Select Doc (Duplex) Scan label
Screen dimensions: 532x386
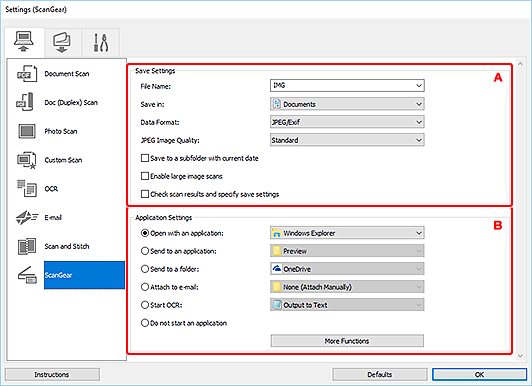tap(71, 102)
